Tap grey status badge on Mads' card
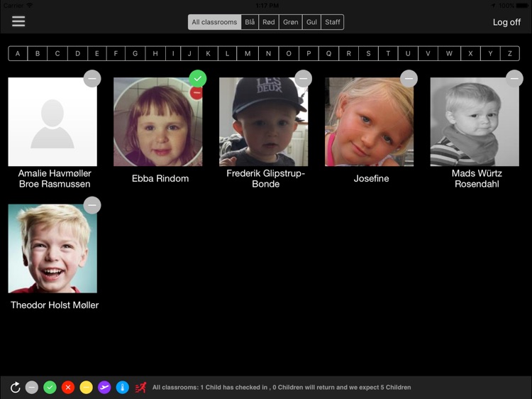 [x=514, y=79]
